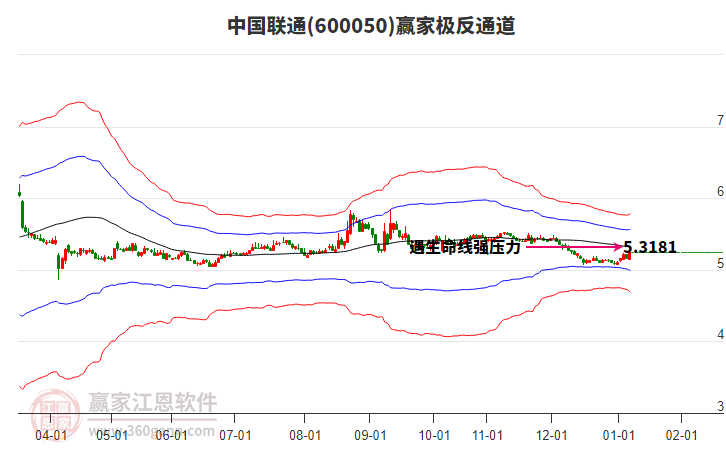This screenshot has height=450, width=726.
Task: Click the chart title 中国联通(600050)赢家极反通道
Action: 371,26
